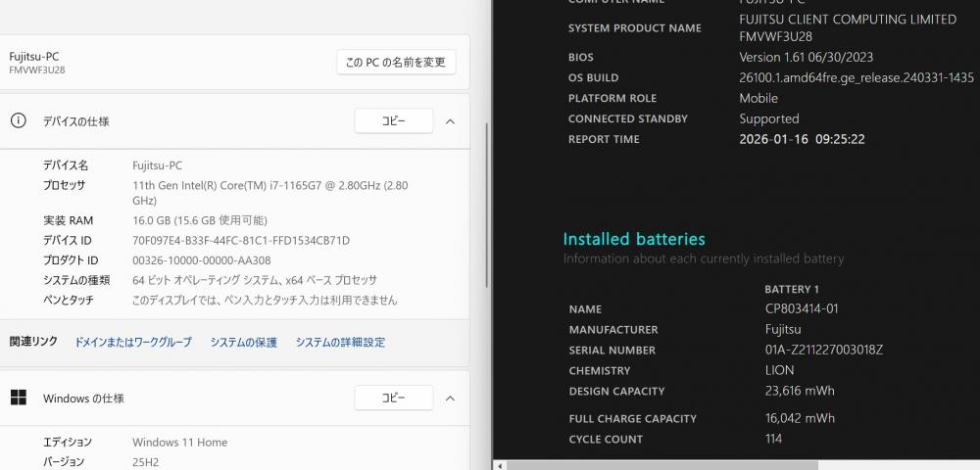
Task: Open the domain or workgroup link
Action: pos(133,342)
